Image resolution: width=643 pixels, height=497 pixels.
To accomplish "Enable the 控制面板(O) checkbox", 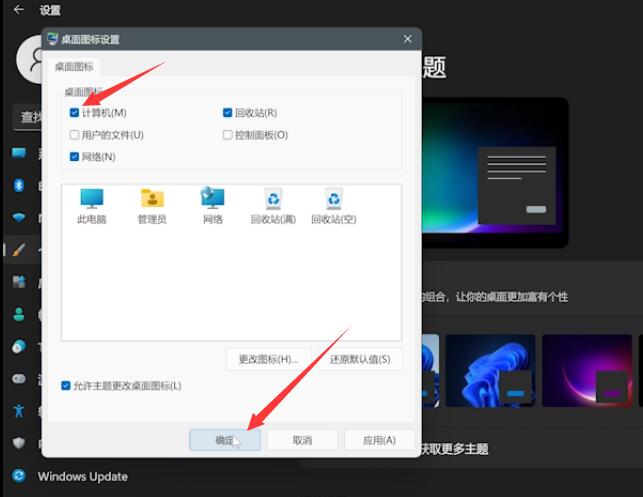I will click(x=227, y=135).
